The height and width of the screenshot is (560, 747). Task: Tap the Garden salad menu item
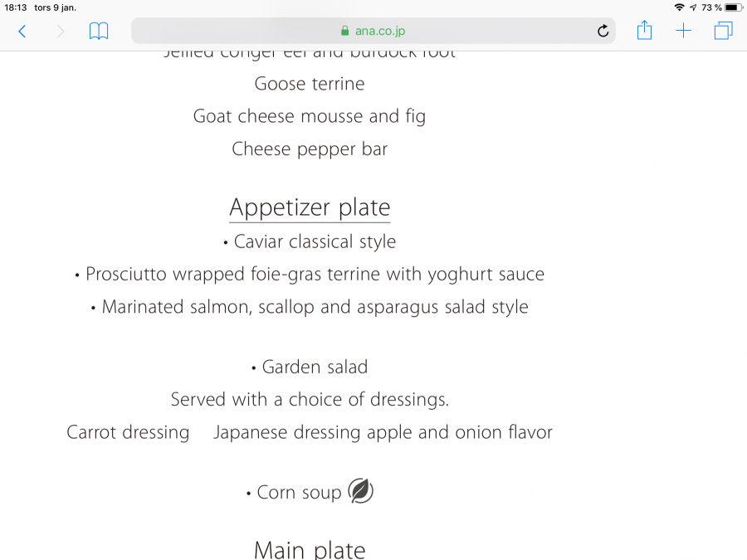315,367
